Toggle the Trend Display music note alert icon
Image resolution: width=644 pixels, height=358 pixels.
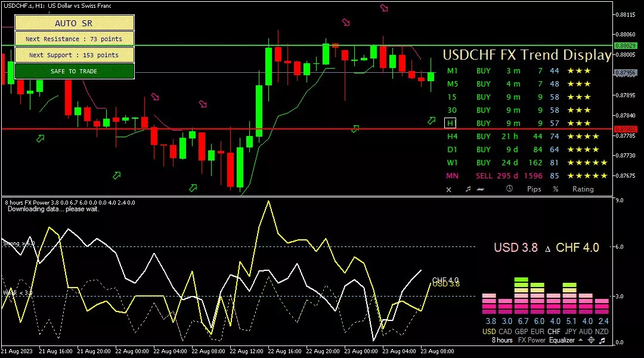468,189
